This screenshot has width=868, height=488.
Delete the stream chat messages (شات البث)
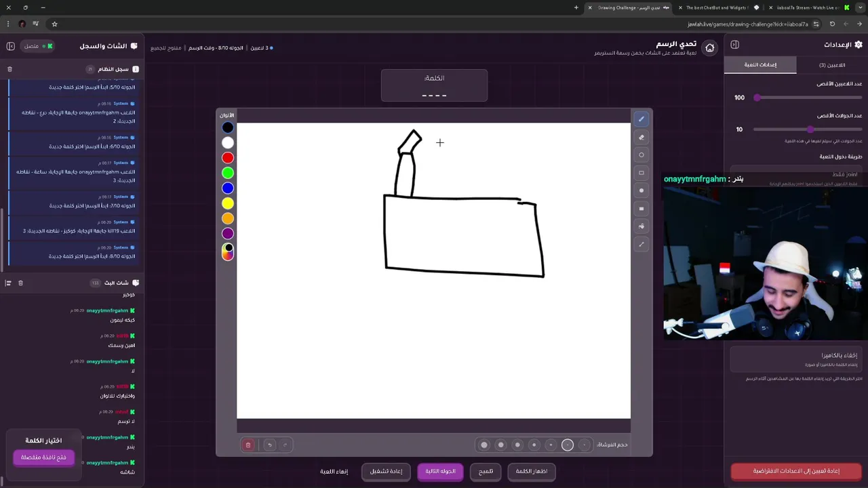click(x=20, y=283)
